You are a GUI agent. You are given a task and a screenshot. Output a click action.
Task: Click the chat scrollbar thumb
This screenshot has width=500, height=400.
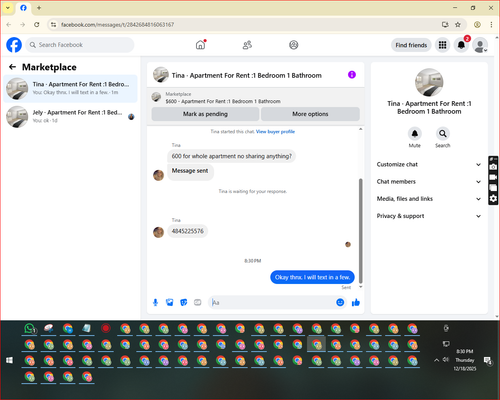click(x=360, y=231)
